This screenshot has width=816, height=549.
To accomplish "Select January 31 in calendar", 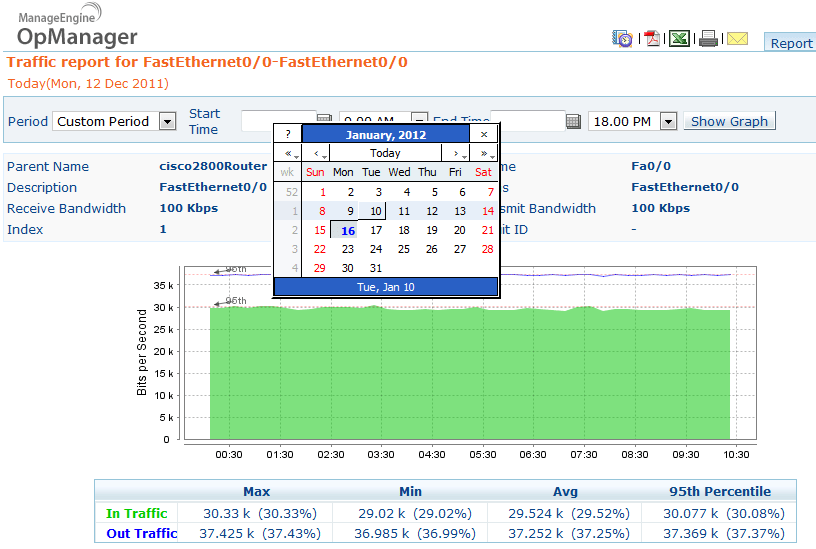I will (372, 268).
